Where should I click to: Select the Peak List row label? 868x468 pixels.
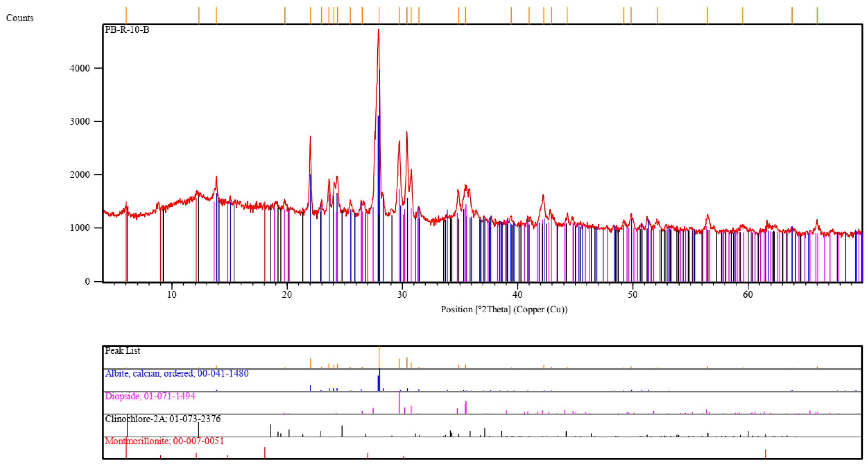122,351
